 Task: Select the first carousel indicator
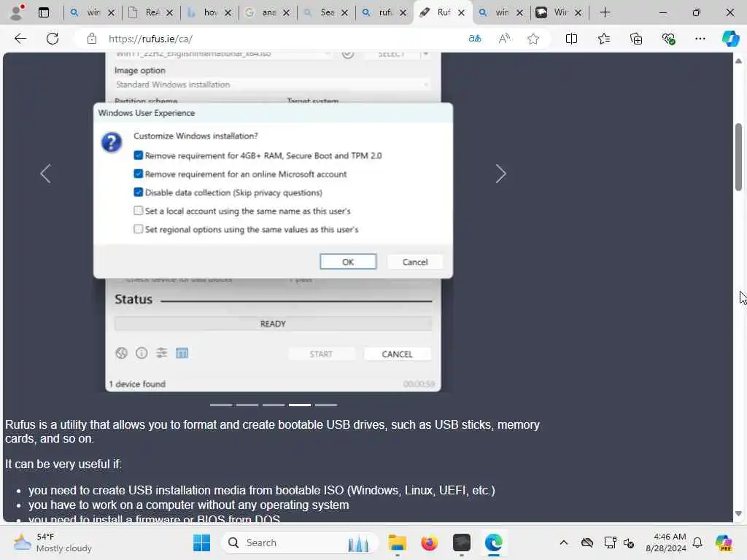(x=221, y=405)
